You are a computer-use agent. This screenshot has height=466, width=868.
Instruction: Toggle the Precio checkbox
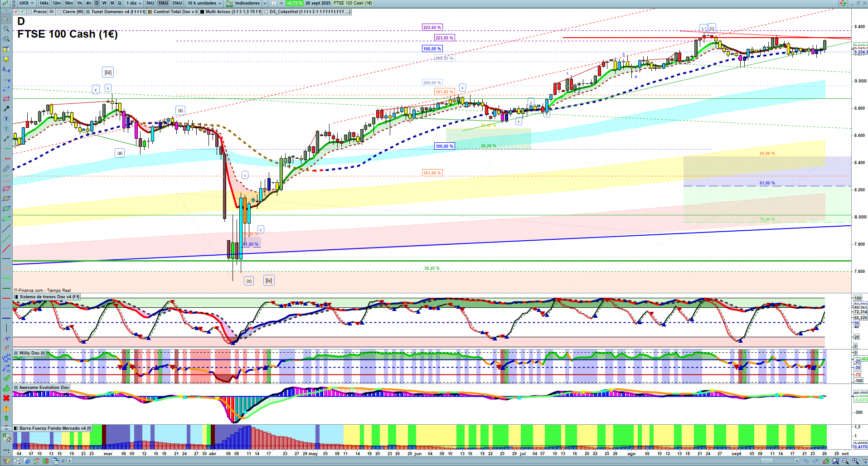(x=30, y=12)
